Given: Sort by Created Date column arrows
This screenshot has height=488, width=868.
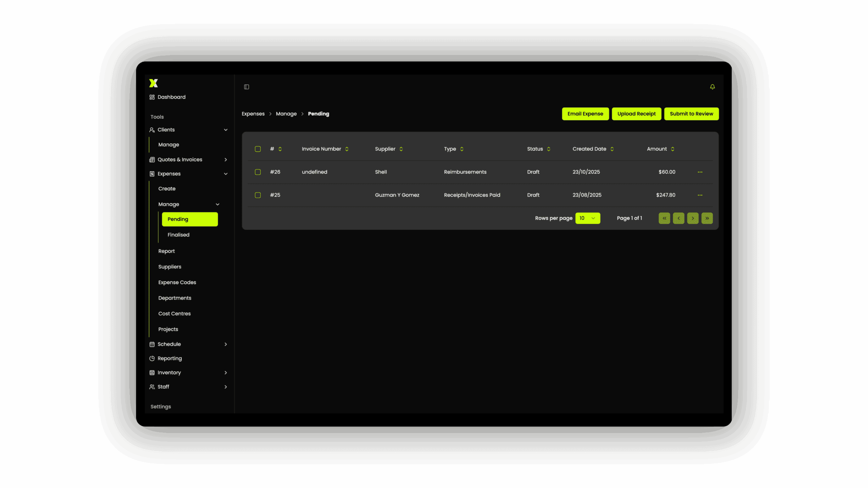Looking at the screenshot, I should coord(612,149).
